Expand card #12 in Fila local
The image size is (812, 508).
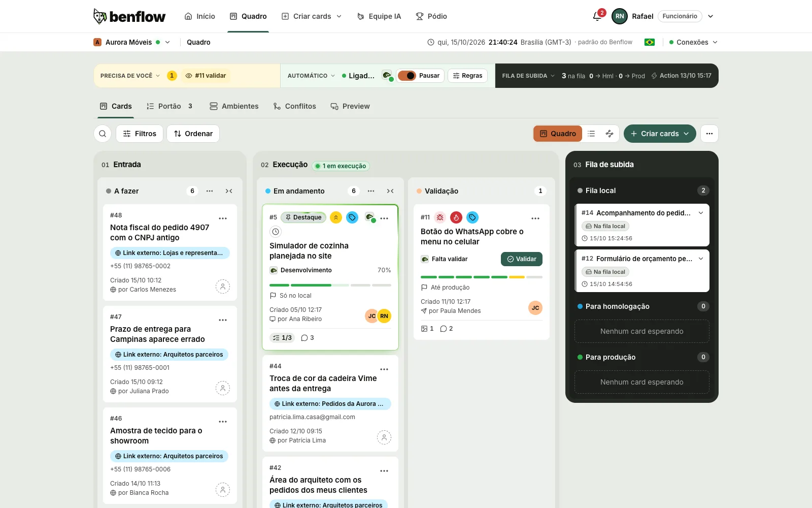pos(701,259)
